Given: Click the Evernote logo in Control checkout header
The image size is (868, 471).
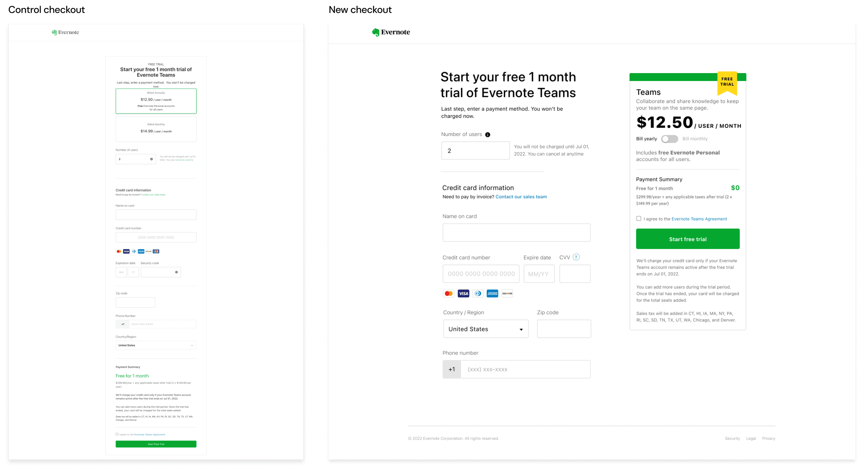Looking at the screenshot, I should click(65, 32).
